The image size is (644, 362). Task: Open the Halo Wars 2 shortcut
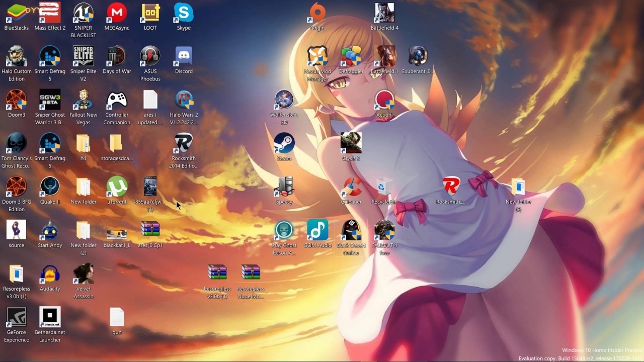[184, 100]
